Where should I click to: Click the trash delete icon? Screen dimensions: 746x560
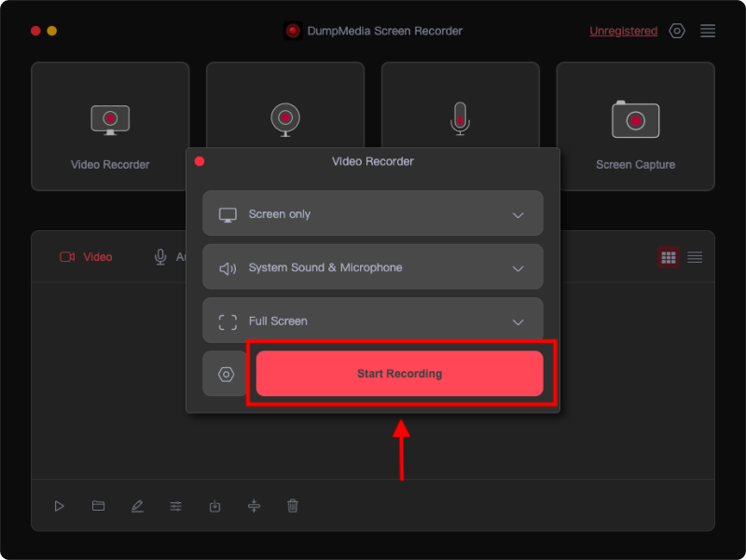coord(293,506)
